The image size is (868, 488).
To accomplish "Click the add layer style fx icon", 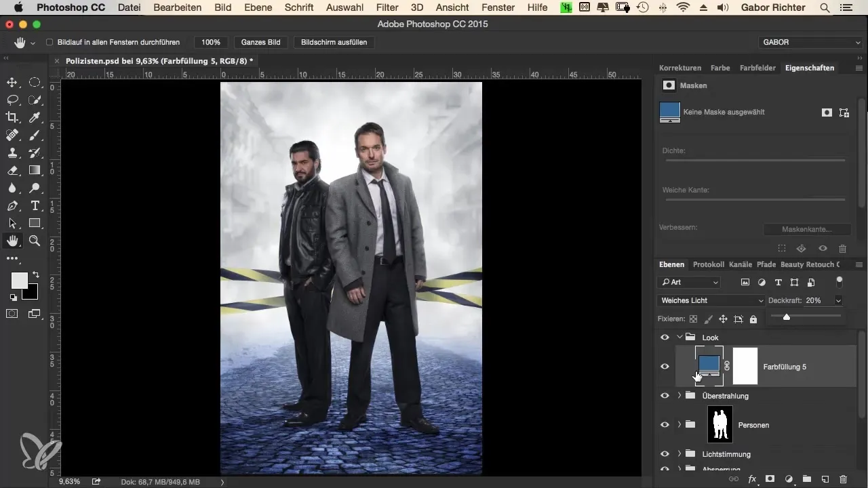I will (752, 479).
